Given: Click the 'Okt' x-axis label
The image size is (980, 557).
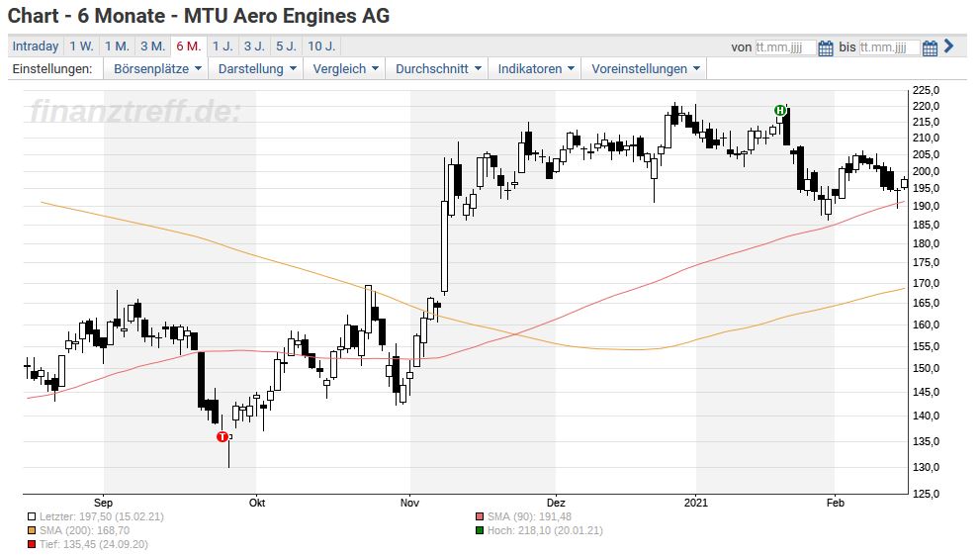Looking at the screenshot, I should pyautogui.click(x=257, y=503).
